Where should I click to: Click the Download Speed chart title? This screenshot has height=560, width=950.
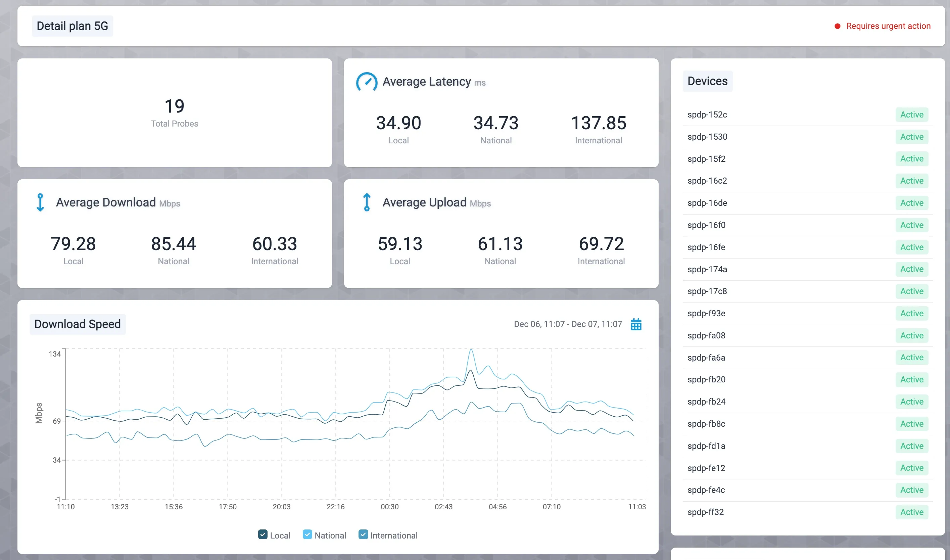point(77,324)
